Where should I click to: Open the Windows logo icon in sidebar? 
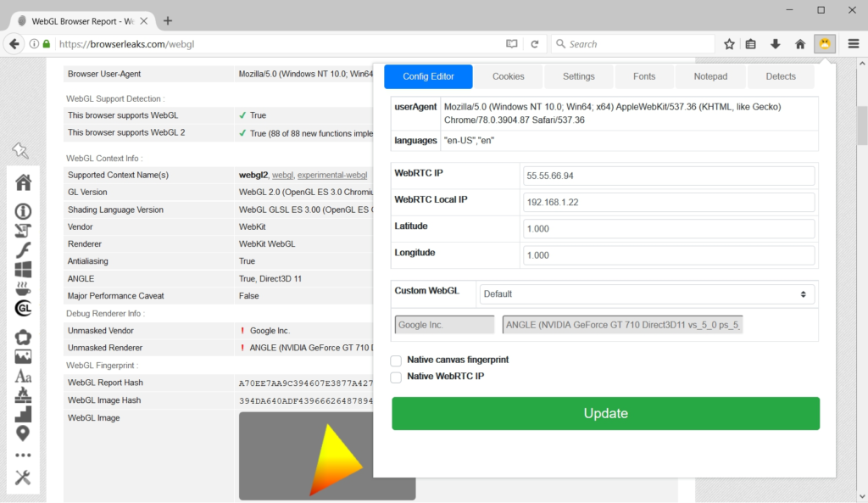(23, 269)
